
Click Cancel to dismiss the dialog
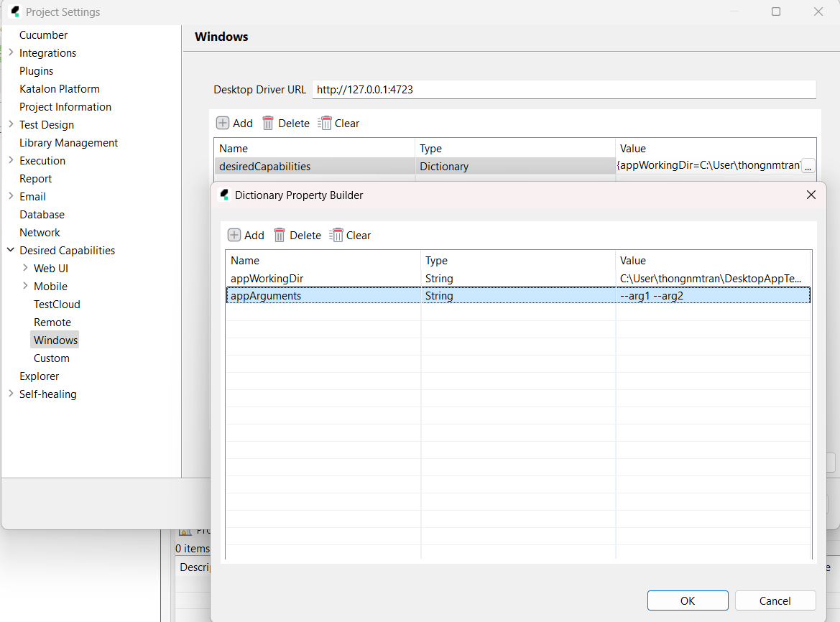pyautogui.click(x=775, y=600)
